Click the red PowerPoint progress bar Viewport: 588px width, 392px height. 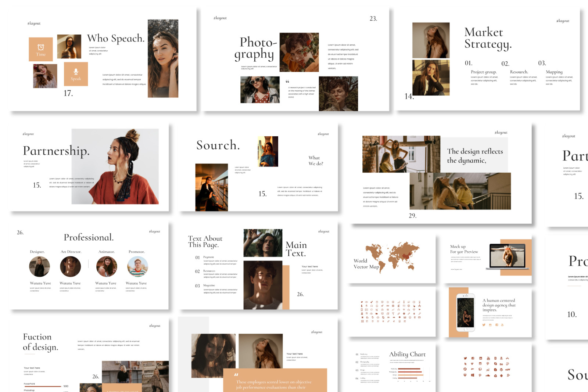[x=42, y=386]
